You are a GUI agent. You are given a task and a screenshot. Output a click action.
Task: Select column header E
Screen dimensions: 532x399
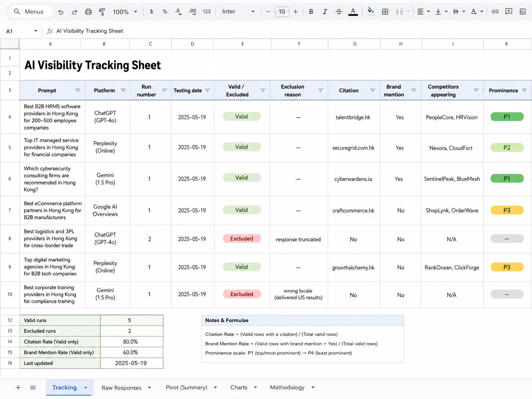[242, 44]
